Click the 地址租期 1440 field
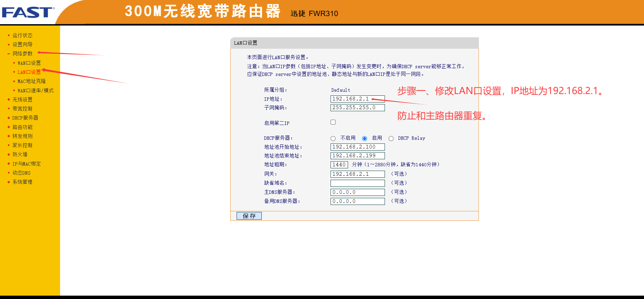The image size is (644, 299). point(339,165)
